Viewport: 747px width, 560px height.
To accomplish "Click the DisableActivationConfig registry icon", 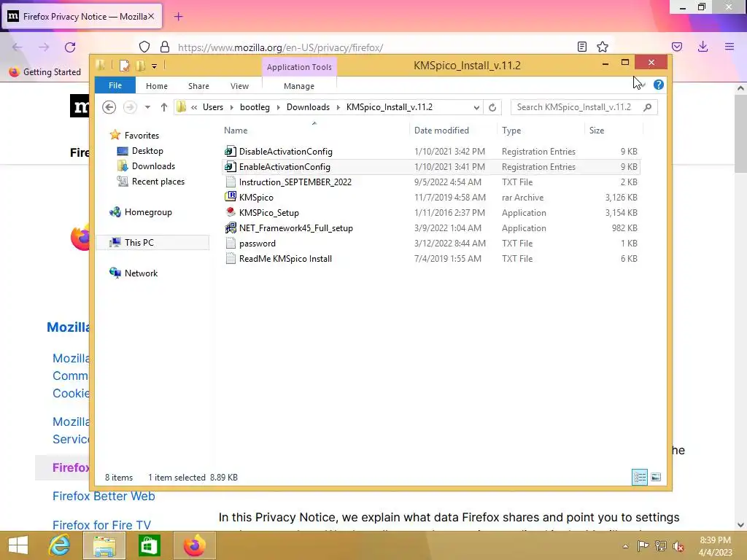I will [x=231, y=151].
